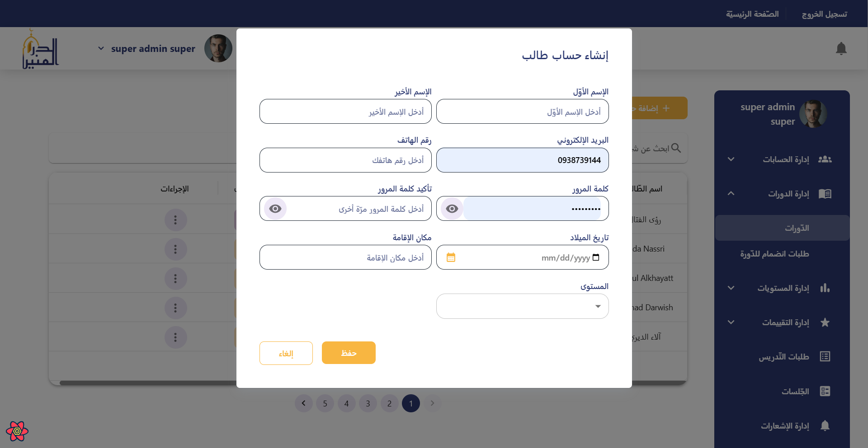Open the native date picker icon

[x=596, y=257]
